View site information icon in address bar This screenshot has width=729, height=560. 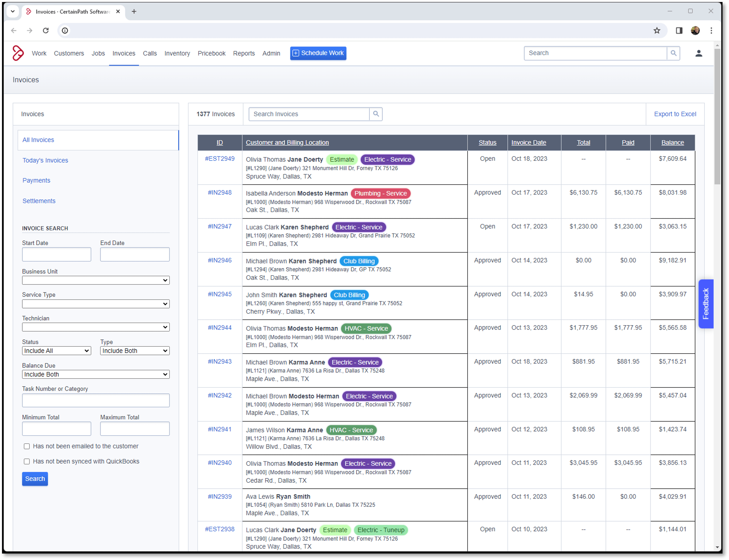(65, 31)
